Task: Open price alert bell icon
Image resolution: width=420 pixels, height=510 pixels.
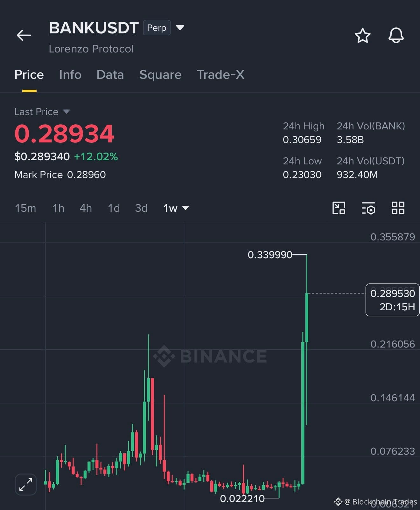Action: (396, 35)
